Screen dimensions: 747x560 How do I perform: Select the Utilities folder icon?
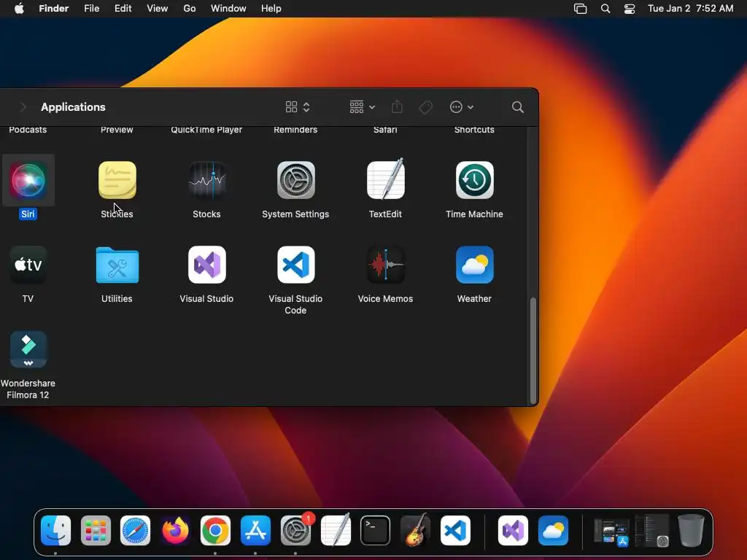coord(117,265)
